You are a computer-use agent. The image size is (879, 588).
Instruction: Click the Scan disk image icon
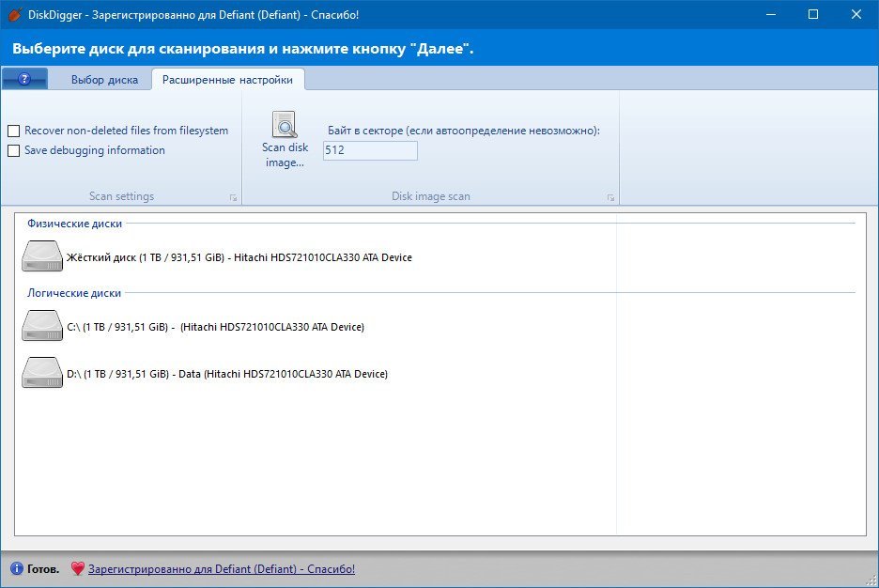(285, 124)
